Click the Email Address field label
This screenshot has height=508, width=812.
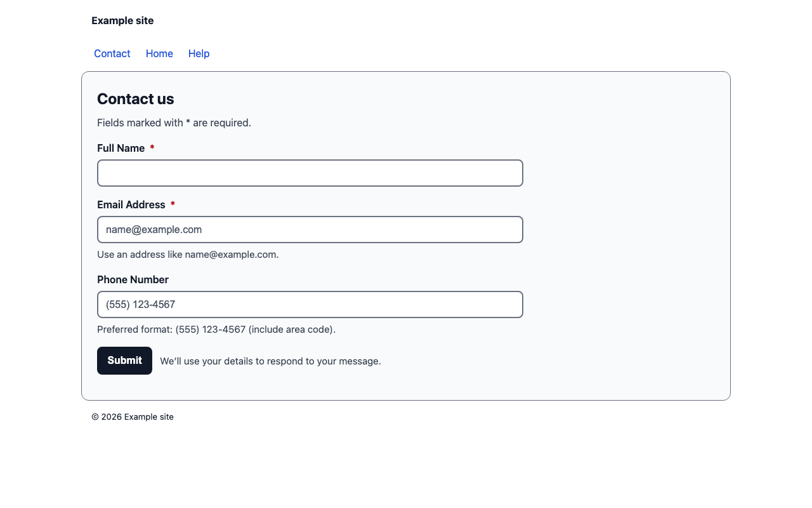click(x=131, y=204)
